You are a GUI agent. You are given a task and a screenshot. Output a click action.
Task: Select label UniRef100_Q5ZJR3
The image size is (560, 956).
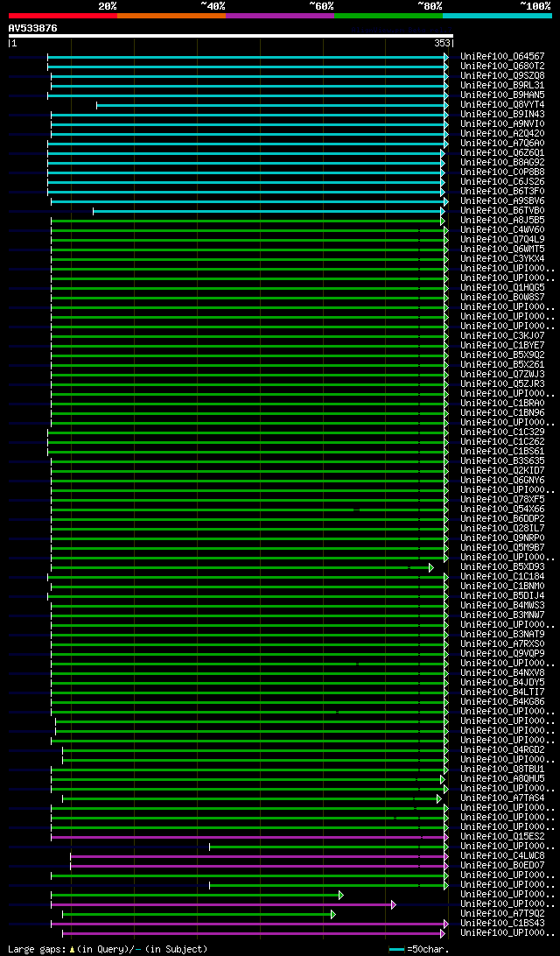[x=503, y=384]
